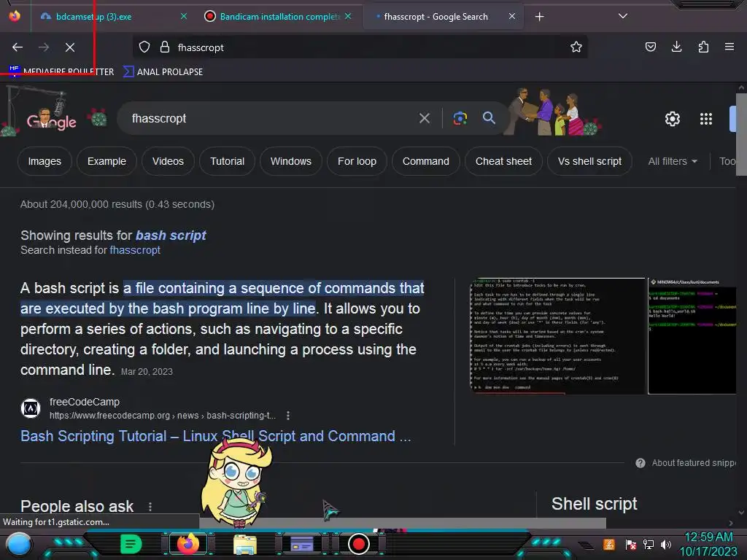Open the network tray icon
This screenshot has height=560, width=747.
pos(648,544)
